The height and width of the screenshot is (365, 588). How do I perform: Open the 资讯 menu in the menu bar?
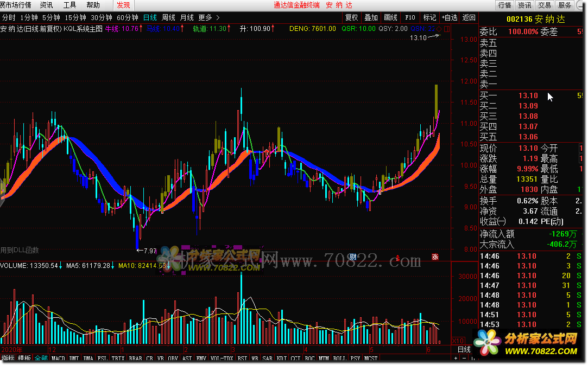(47, 5)
